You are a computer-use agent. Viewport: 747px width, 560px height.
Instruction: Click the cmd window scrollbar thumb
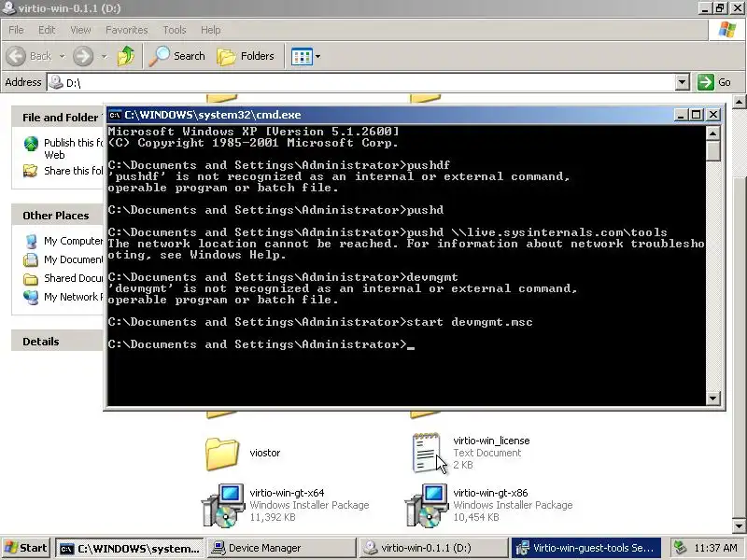click(712, 151)
